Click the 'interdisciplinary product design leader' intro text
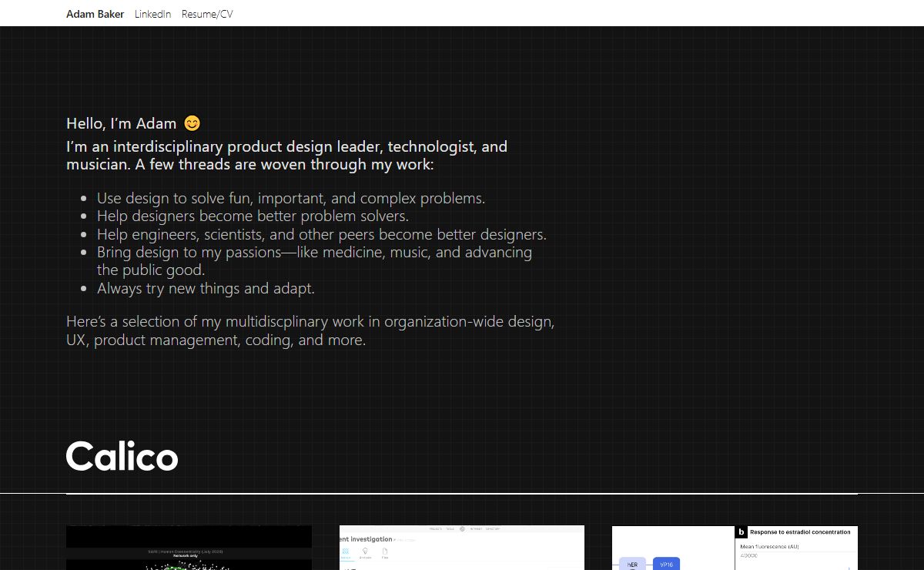924x570 pixels. click(x=286, y=155)
